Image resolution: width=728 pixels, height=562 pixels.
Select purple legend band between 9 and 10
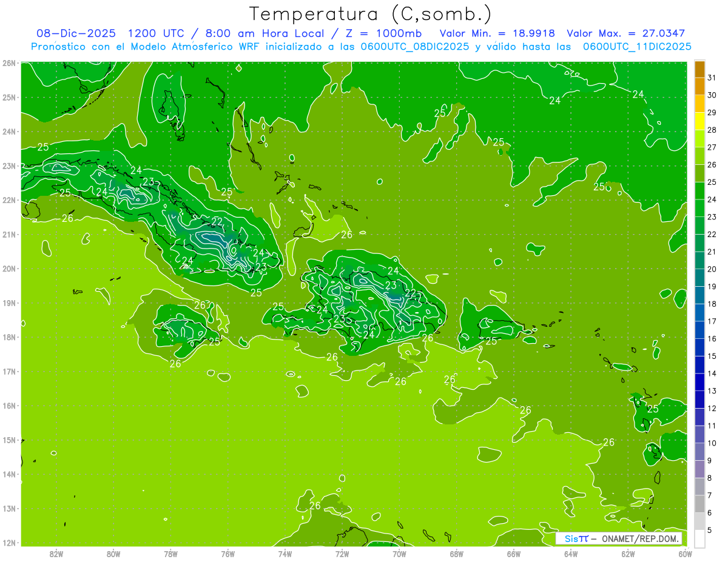[700, 452]
